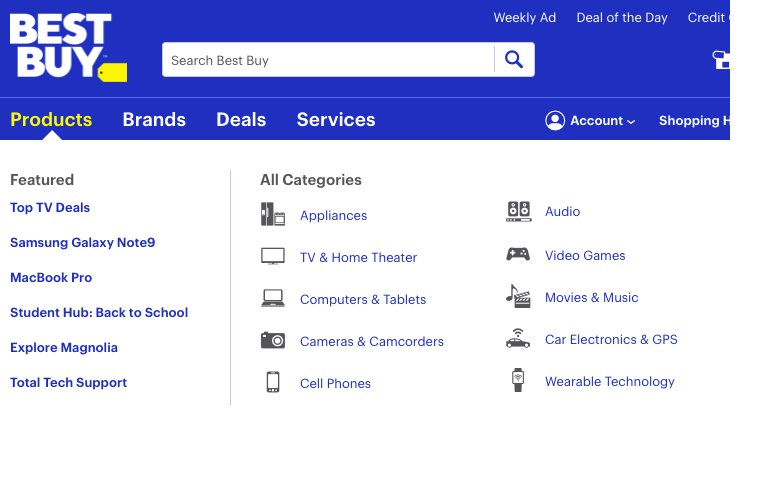Image resolution: width=771 pixels, height=484 pixels.
Task: Select the Appliances category link
Action: pyautogui.click(x=333, y=215)
